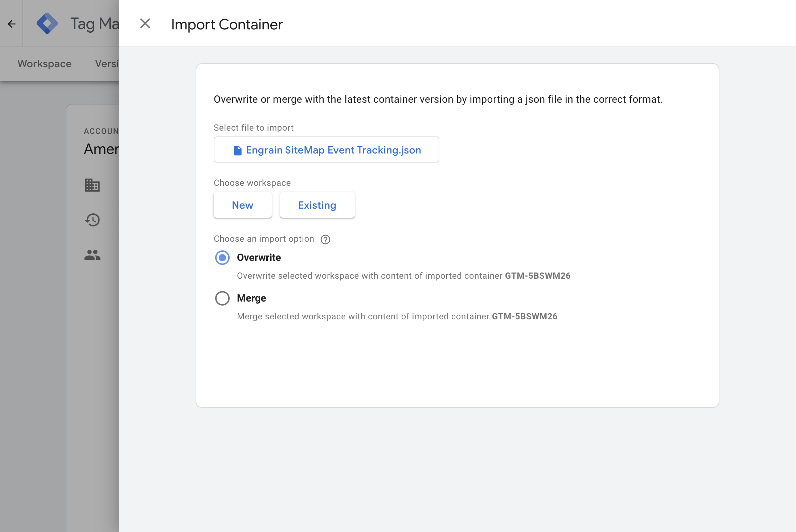
Task: Select the Overwrite radio option
Action: [222, 258]
